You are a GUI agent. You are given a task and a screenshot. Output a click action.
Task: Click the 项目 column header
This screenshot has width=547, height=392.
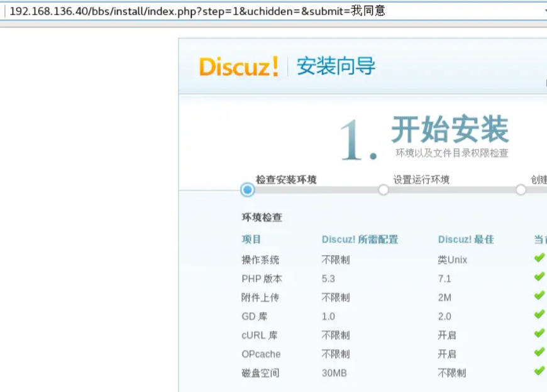coord(251,239)
